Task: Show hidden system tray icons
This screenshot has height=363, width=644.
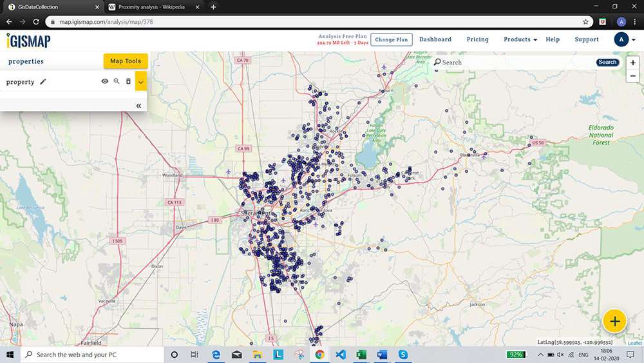Action: [x=540, y=355]
